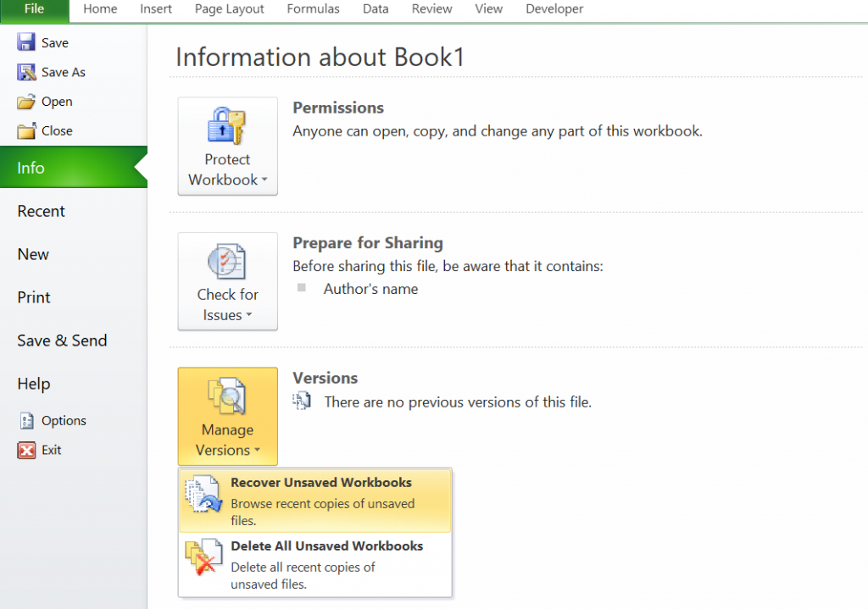Image resolution: width=868 pixels, height=609 pixels.
Task: Open the Review tab
Action: (x=431, y=9)
